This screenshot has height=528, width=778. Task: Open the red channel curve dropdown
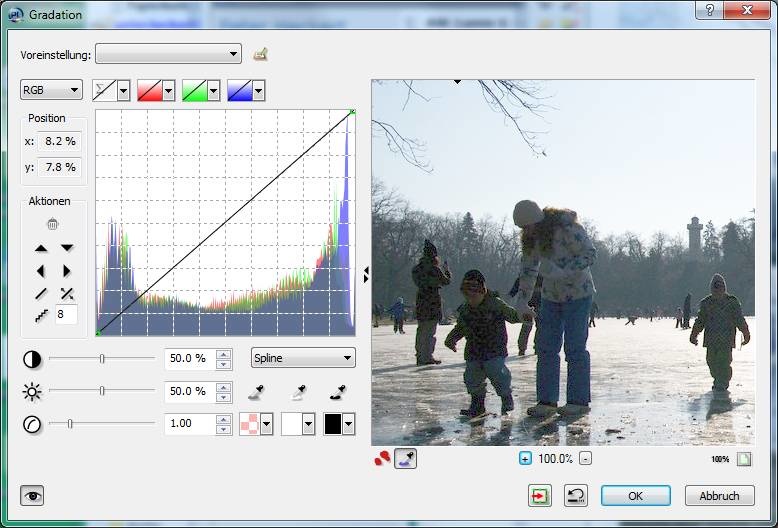pyautogui.click(x=155, y=91)
